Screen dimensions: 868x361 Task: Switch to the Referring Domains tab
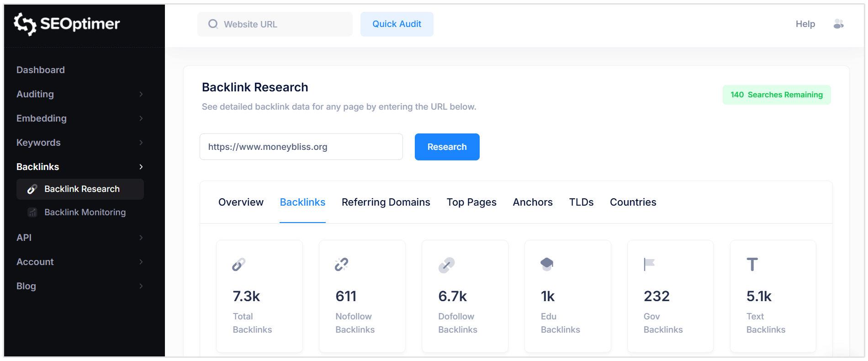click(x=386, y=202)
